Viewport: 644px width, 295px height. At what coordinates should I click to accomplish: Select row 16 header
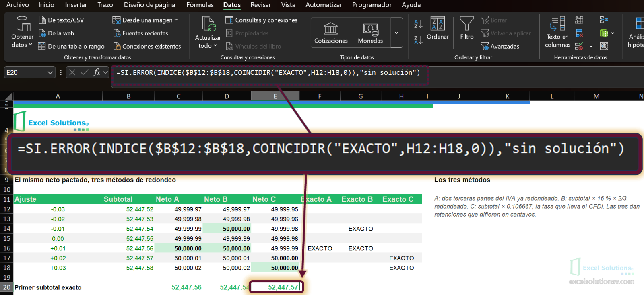tap(7, 248)
